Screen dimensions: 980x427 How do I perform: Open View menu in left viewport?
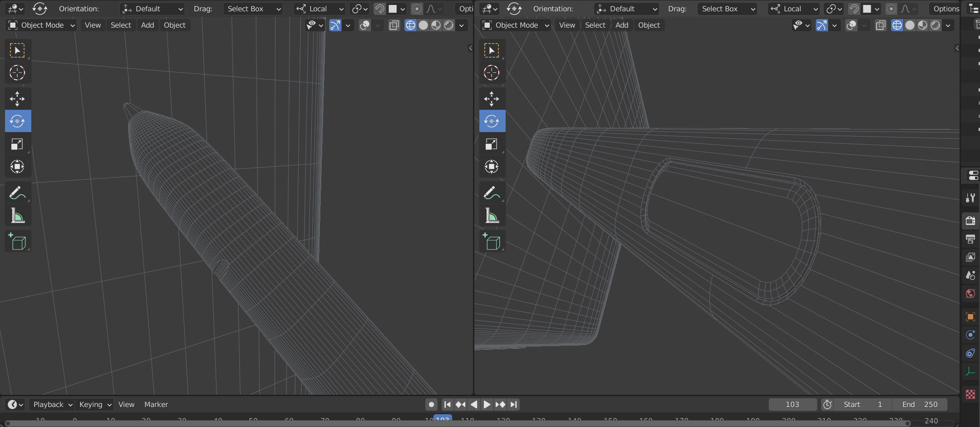click(93, 25)
